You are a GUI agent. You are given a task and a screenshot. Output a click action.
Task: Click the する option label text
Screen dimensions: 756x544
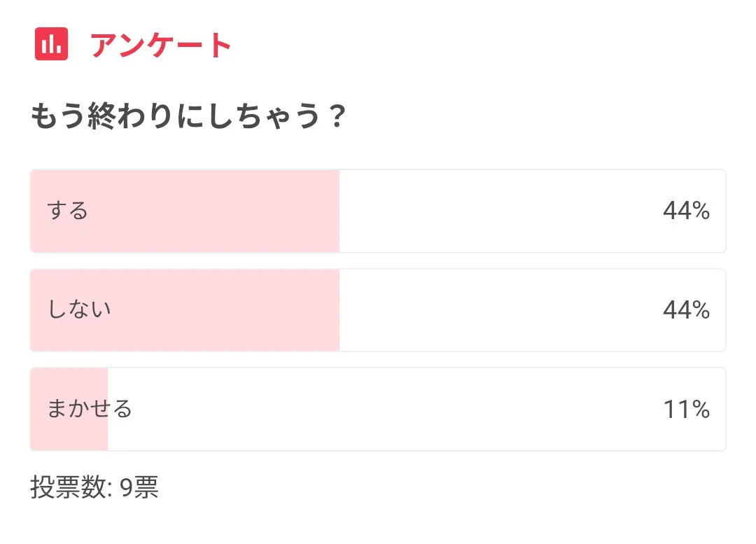pyautogui.click(x=68, y=211)
